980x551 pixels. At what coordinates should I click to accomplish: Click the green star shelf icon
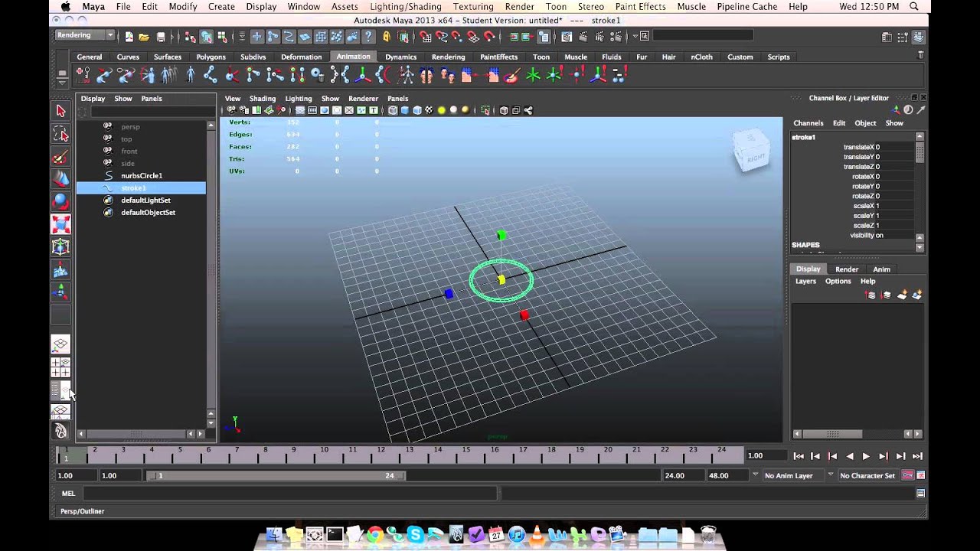pyautogui.click(x=533, y=74)
